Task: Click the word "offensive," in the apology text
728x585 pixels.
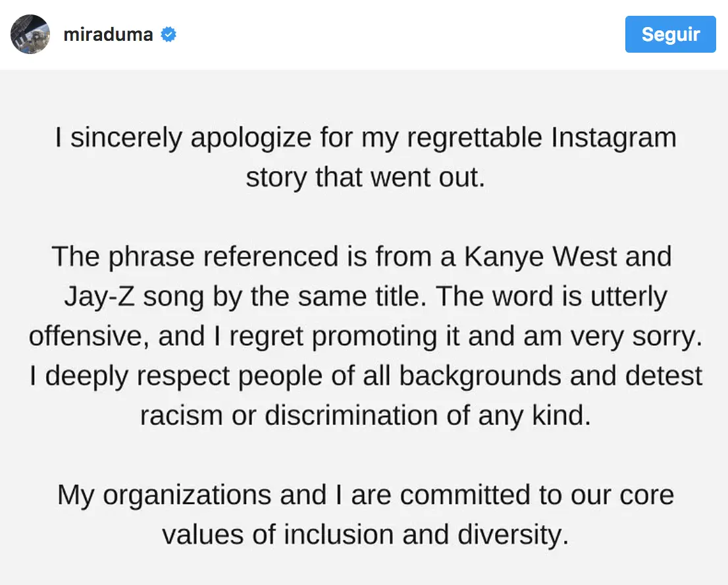Action: pyautogui.click(x=89, y=336)
